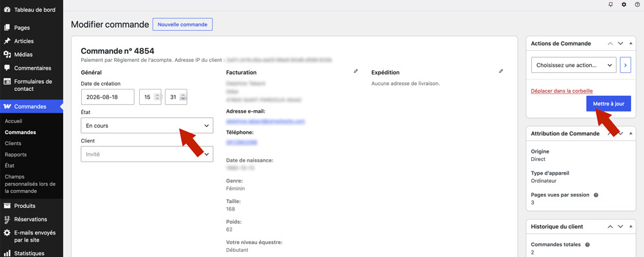Click the Articles pin icon
Screen dimensions: 644x257
[6, 41]
